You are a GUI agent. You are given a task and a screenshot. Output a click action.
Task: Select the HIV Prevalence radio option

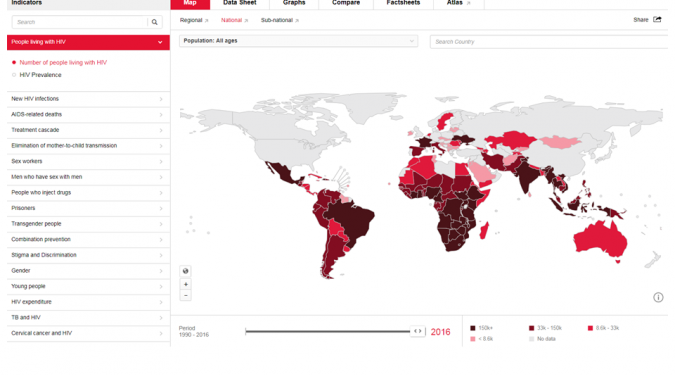(x=14, y=75)
